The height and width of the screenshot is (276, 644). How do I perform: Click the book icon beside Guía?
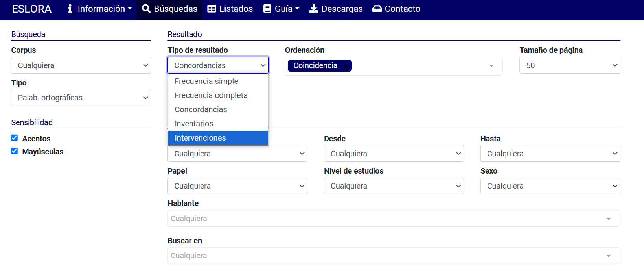pyautogui.click(x=267, y=9)
